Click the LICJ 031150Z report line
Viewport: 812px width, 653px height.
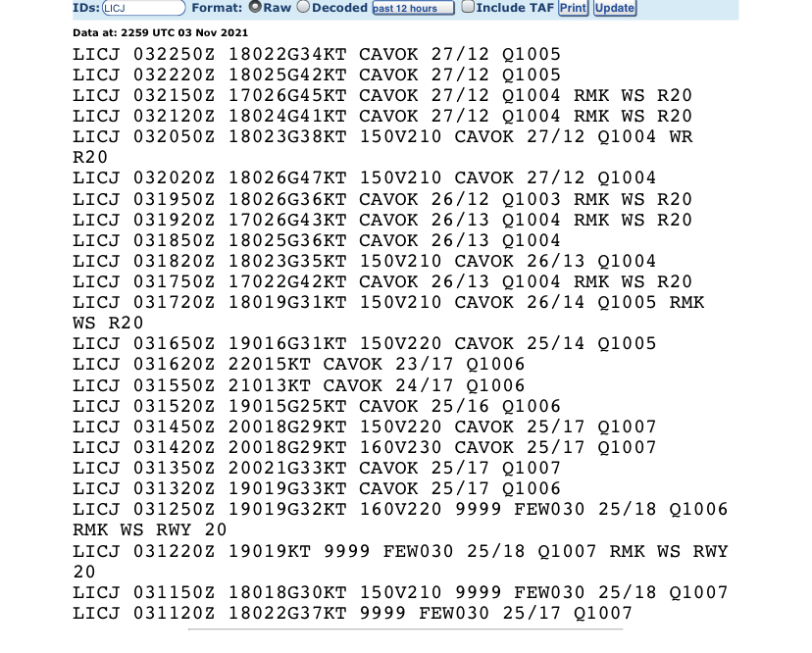(400, 593)
